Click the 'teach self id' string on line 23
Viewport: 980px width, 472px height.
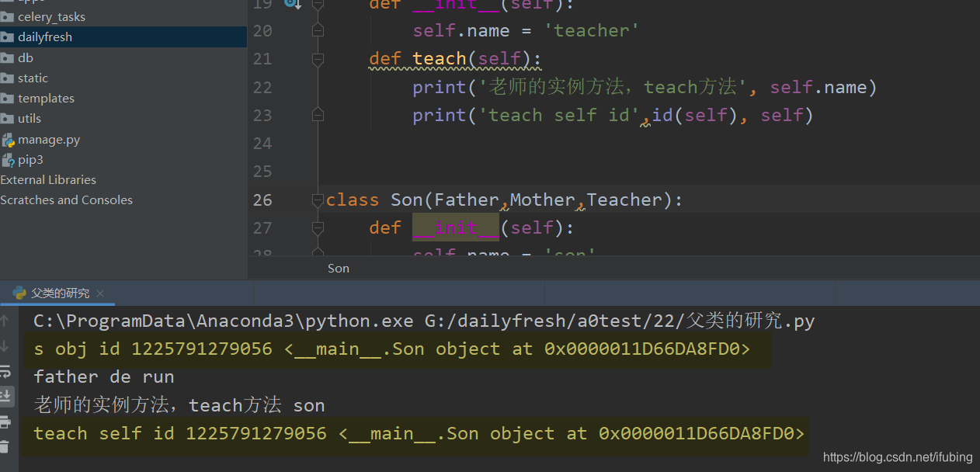pos(559,115)
